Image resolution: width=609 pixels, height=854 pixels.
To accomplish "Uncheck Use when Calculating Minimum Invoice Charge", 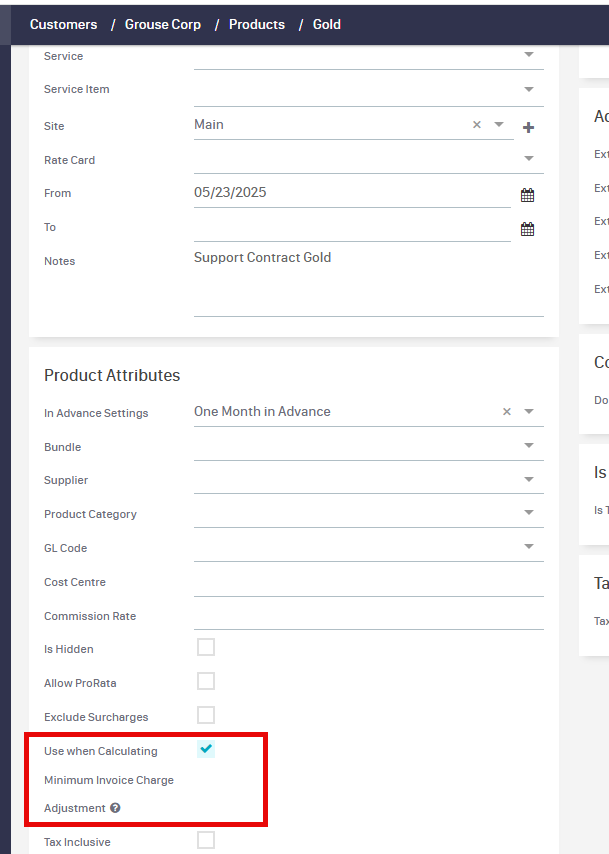I will (x=206, y=748).
